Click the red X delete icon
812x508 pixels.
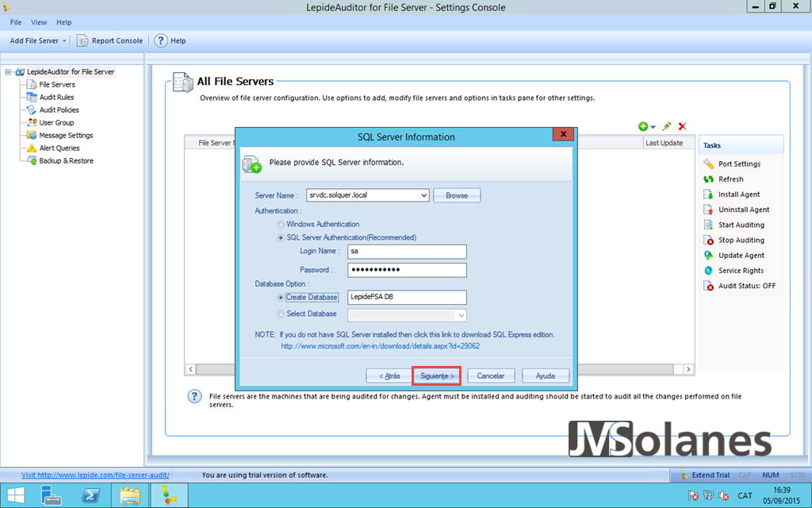pos(683,126)
